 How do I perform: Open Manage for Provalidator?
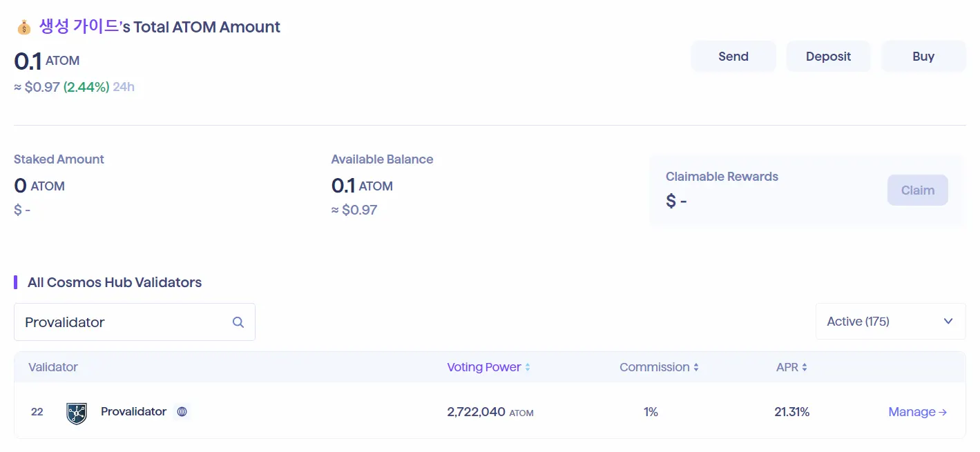pos(912,412)
